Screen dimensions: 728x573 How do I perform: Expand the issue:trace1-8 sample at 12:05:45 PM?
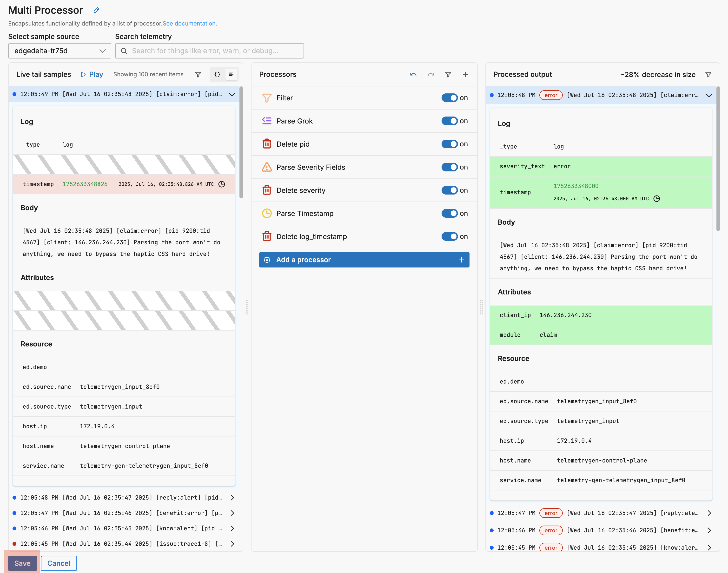[232, 544]
